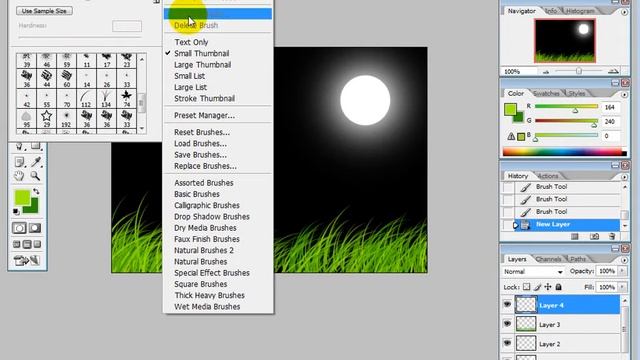Navigator zoom in large mountains icon
Image resolution: width=640 pixels, height=360 pixels.
tap(613, 71)
